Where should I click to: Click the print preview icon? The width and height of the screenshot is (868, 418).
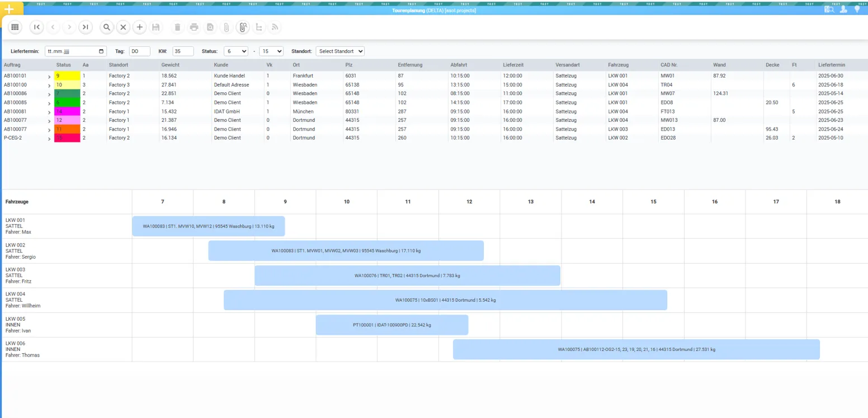coord(210,27)
